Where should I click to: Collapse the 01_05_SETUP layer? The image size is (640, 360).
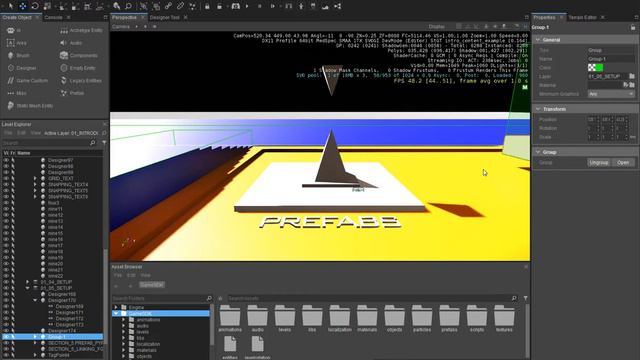click(27, 288)
